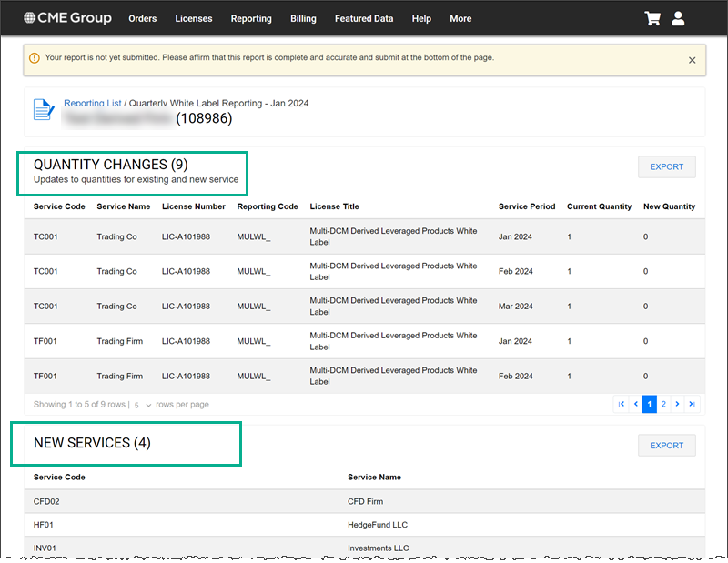Follow the Reporting List breadcrumb link

coord(92,104)
